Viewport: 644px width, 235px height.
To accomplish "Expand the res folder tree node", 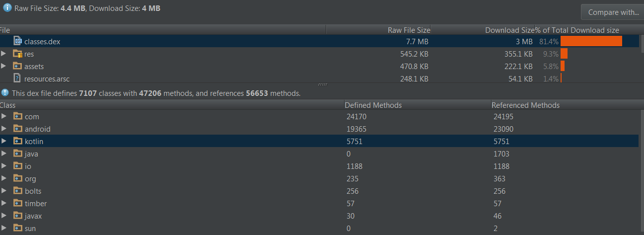I will 4,54.
